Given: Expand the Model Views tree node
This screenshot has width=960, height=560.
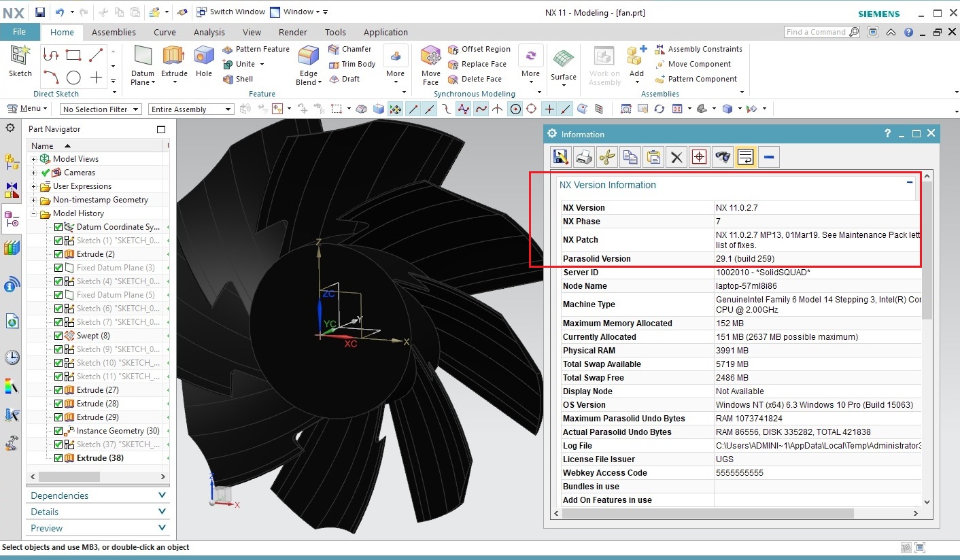Looking at the screenshot, I should (34, 159).
